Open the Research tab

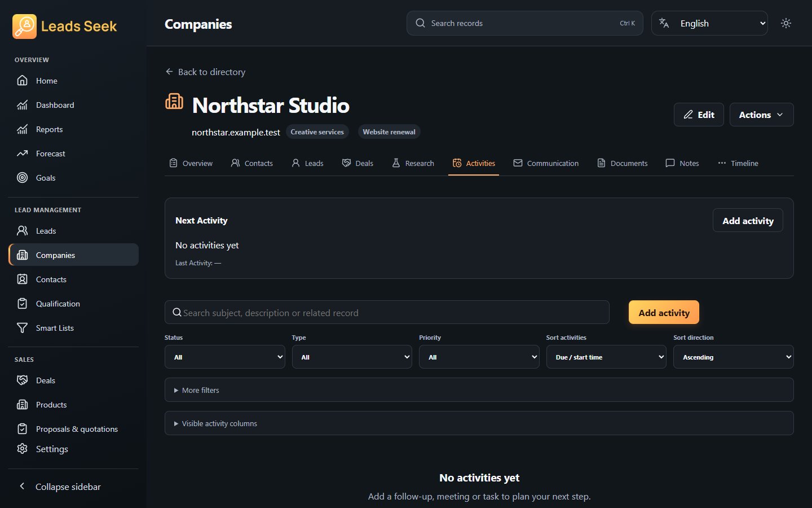pyautogui.click(x=413, y=163)
